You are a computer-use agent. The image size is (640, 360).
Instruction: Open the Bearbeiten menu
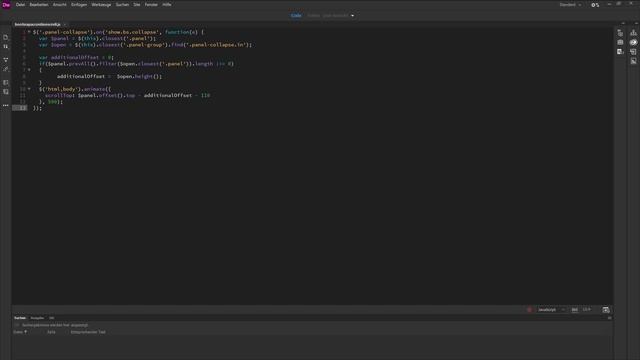pyautogui.click(x=39, y=4)
